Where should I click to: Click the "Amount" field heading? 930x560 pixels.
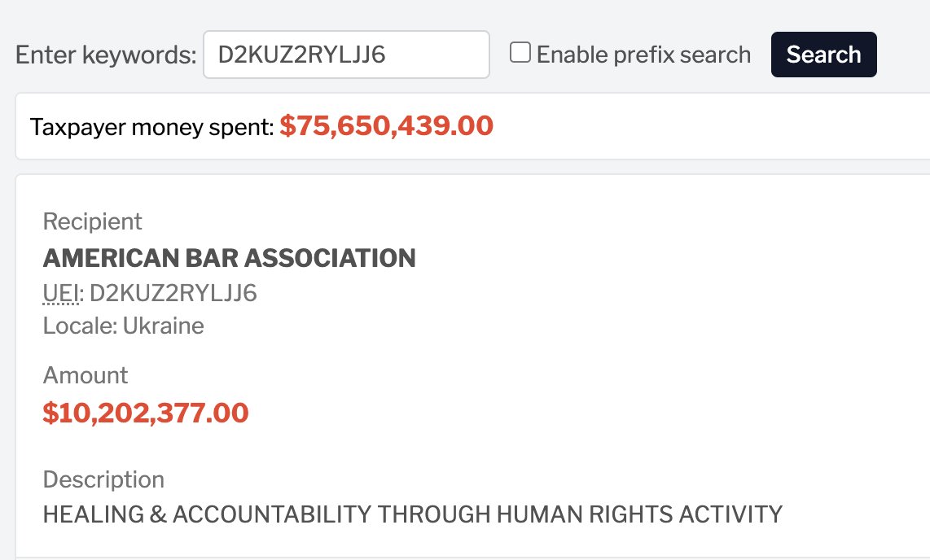[86, 375]
